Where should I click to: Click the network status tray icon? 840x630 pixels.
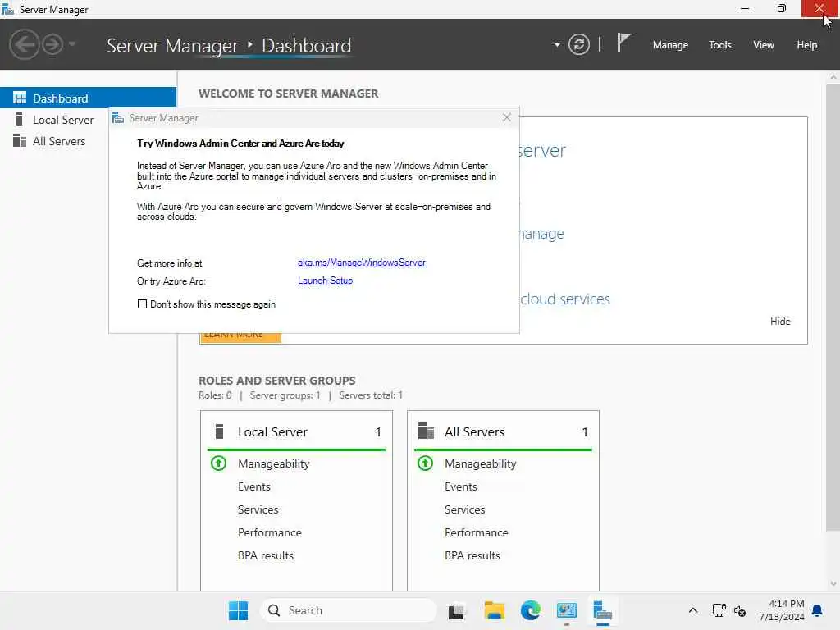pyautogui.click(x=719, y=610)
